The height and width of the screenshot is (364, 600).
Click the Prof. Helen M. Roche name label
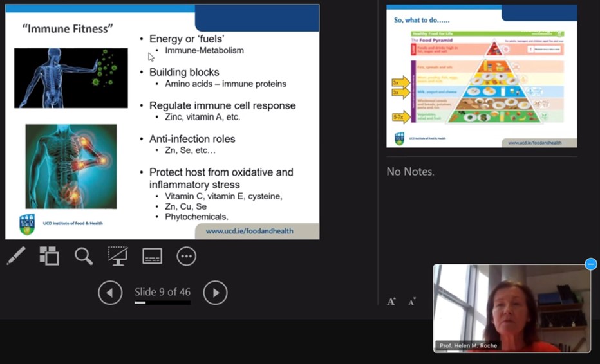[x=466, y=346]
